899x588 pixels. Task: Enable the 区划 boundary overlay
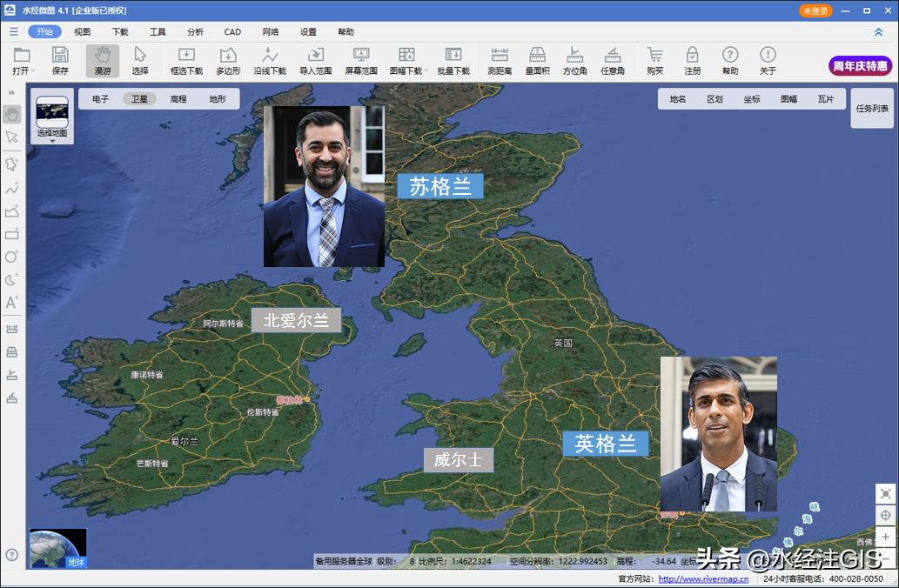coord(715,99)
